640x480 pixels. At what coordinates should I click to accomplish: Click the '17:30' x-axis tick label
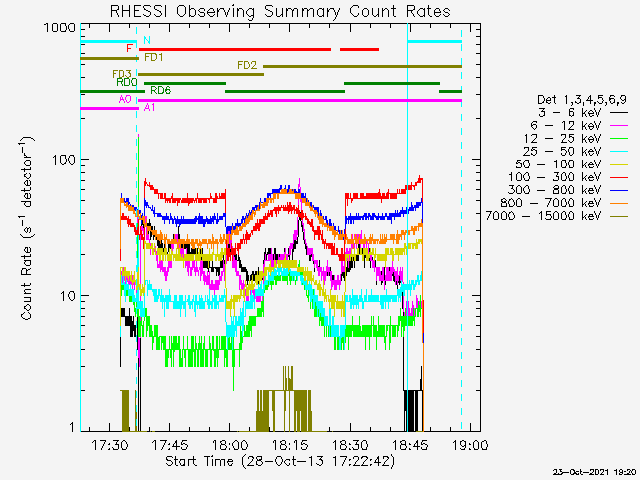point(109,445)
